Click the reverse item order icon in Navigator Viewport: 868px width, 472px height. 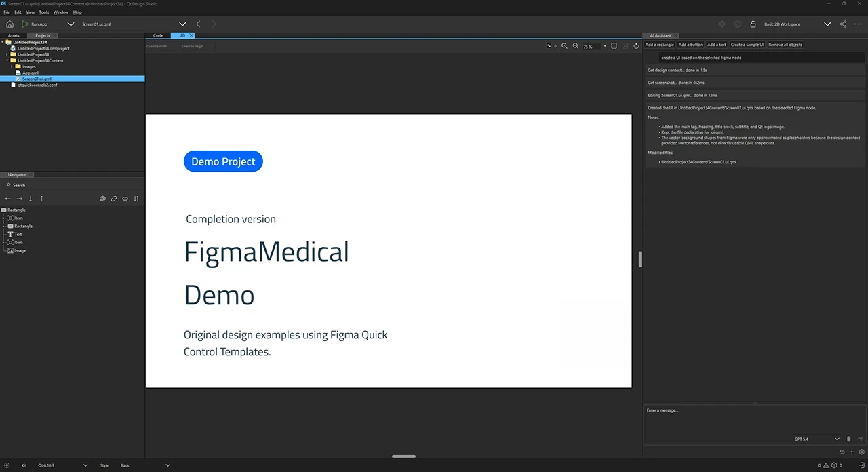136,199
